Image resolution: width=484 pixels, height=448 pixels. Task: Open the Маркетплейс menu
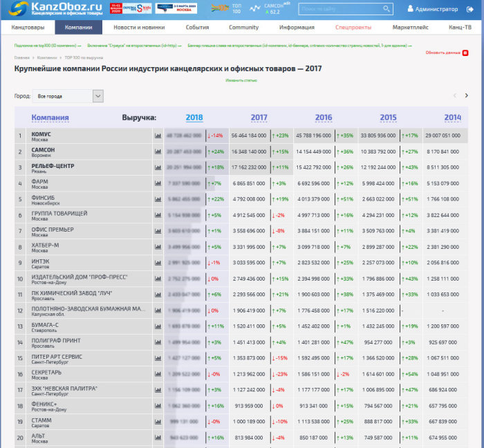[x=410, y=27]
